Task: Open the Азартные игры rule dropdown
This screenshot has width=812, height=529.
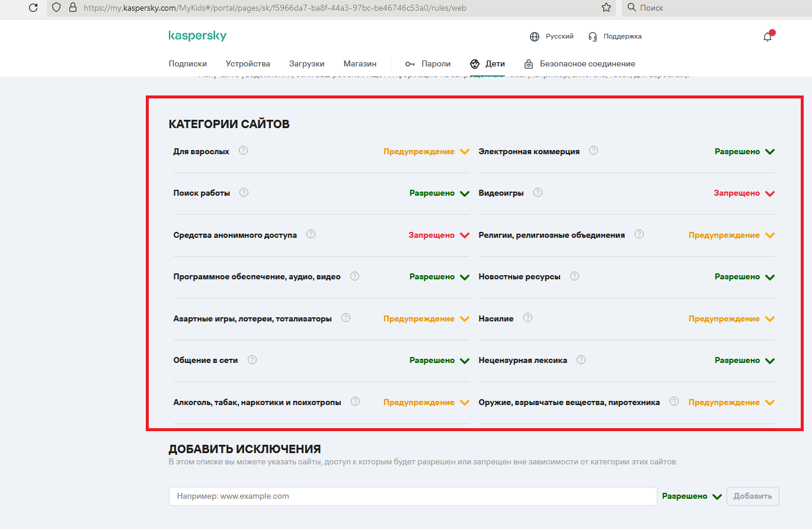Action: coord(427,319)
